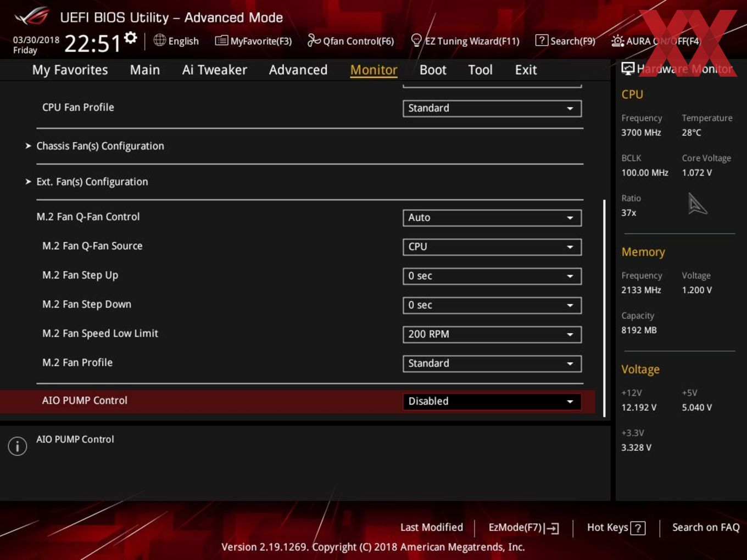Click the memory capacity value 8192 MB
The image size is (747, 560).
[x=639, y=330]
